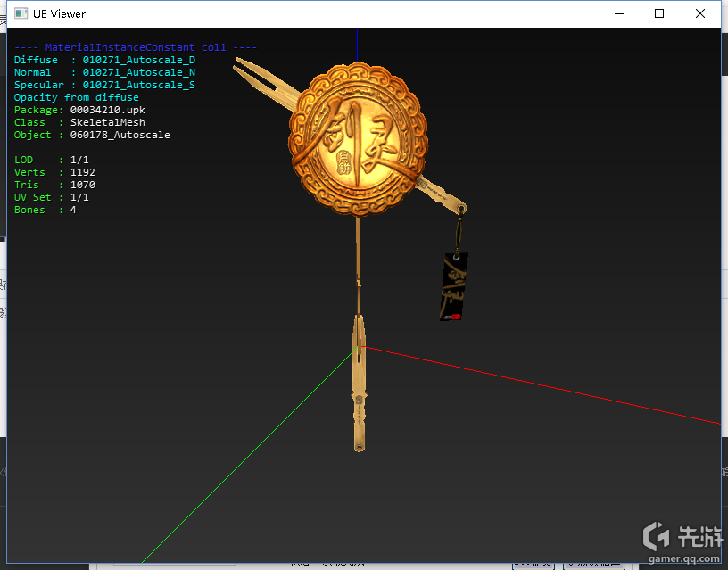The image size is (728, 570).
Task: Select the Normal 010271_Autoscale_N text
Action: [x=104, y=72]
